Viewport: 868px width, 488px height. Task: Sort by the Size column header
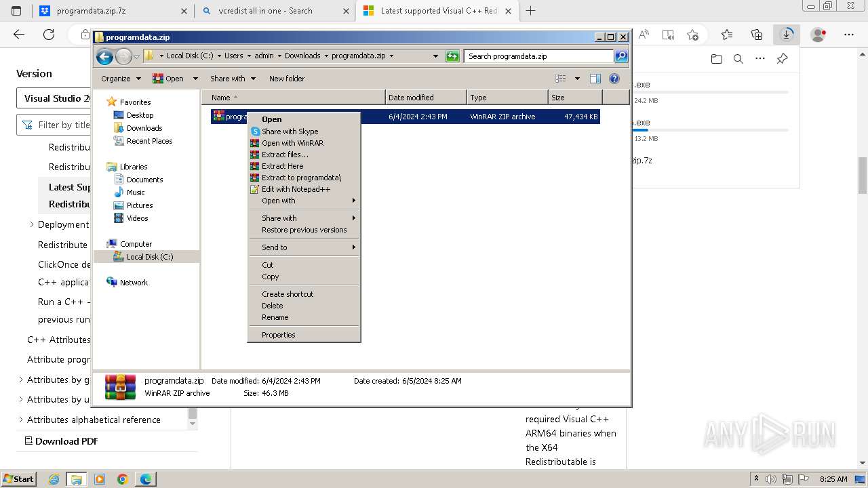tap(575, 98)
